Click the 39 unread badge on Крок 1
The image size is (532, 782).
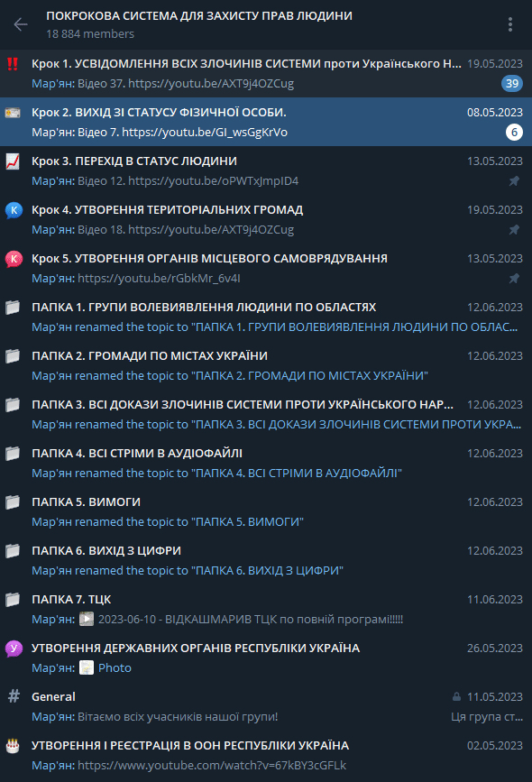pos(512,83)
